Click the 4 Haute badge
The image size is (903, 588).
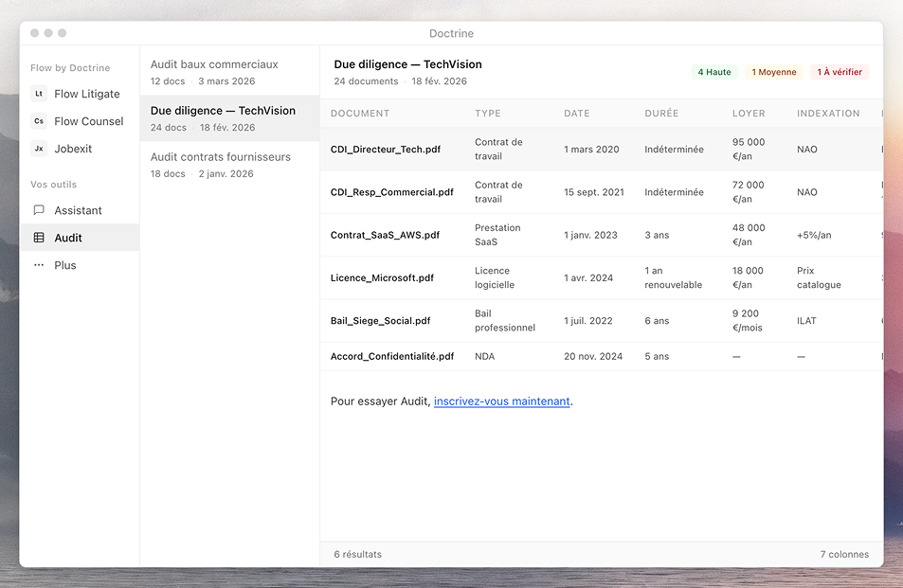[x=714, y=72]
